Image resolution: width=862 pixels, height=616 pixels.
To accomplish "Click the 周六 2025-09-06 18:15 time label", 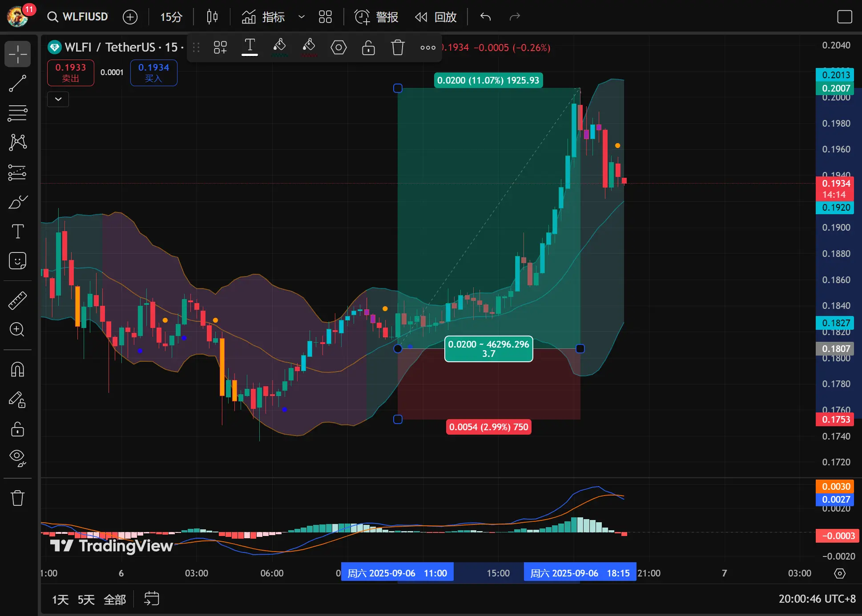I will tap(580, 573).
